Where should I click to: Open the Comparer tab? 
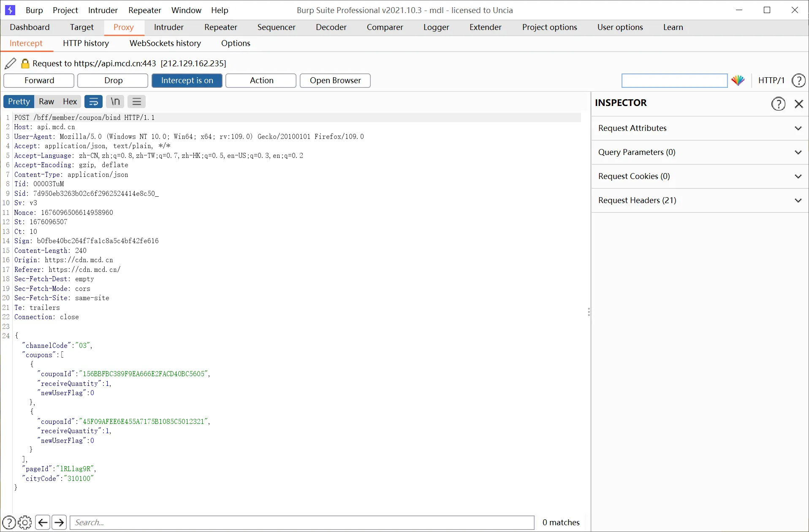(x=385, y=27)
